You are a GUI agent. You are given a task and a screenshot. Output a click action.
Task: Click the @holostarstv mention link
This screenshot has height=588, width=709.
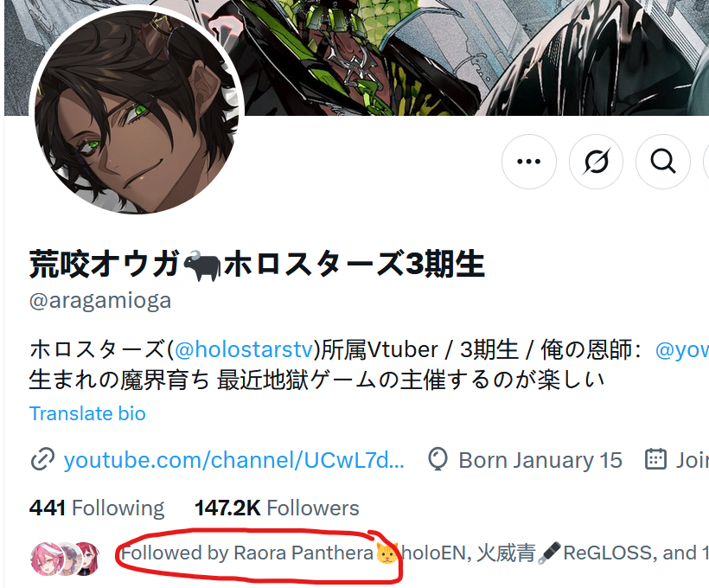point(244,349)
